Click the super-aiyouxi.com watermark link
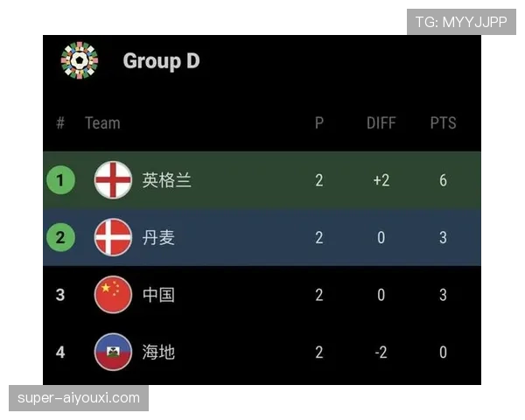 coord(79,398)
